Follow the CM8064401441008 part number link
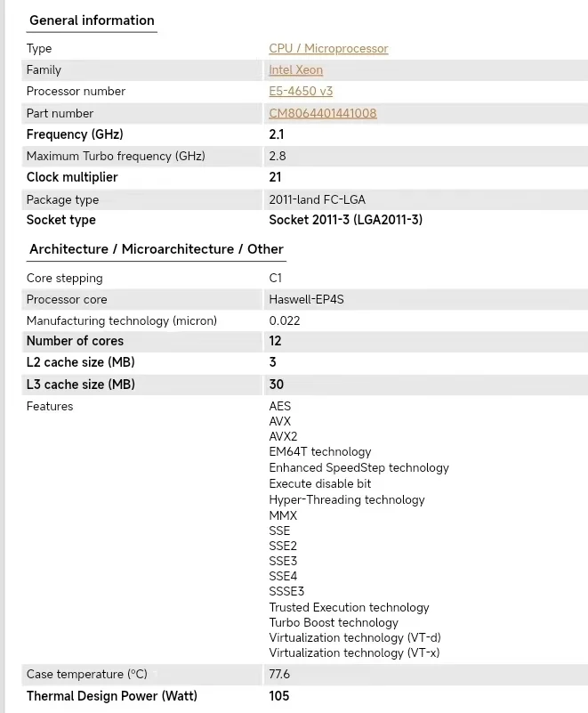This screenshot has width=588, height=713. coord(322,113)
